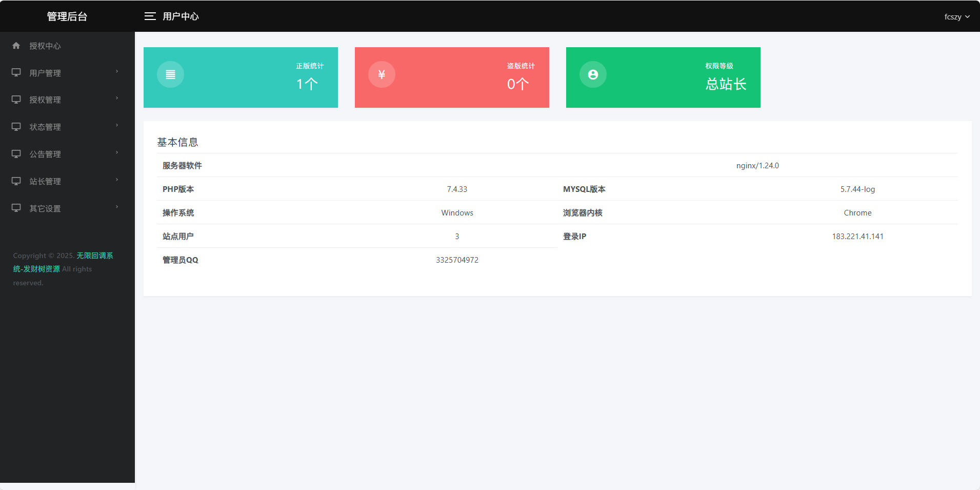Click the monitor icon beside 公告管理

[x=16, y=154]
